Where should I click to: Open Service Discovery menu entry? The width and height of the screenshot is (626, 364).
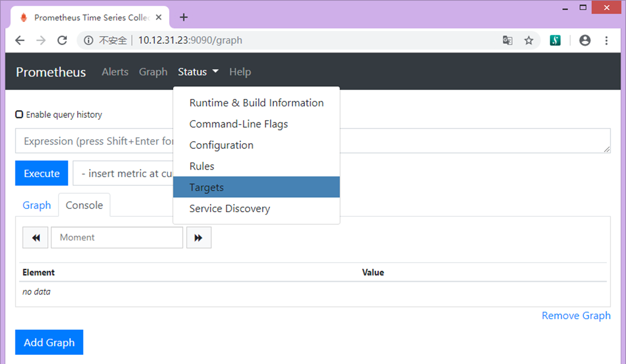pyautogui.click(x=256, y=208)
